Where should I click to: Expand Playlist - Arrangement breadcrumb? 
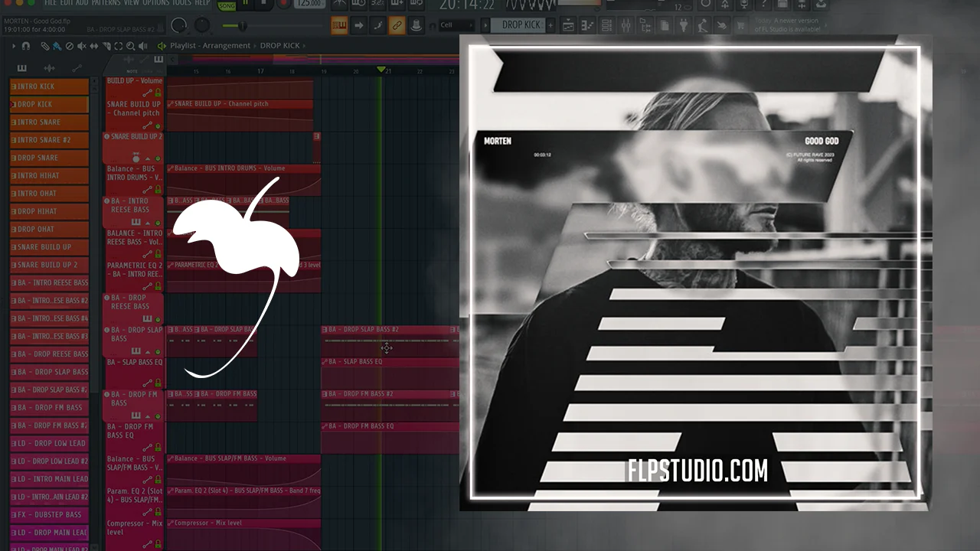210,46
